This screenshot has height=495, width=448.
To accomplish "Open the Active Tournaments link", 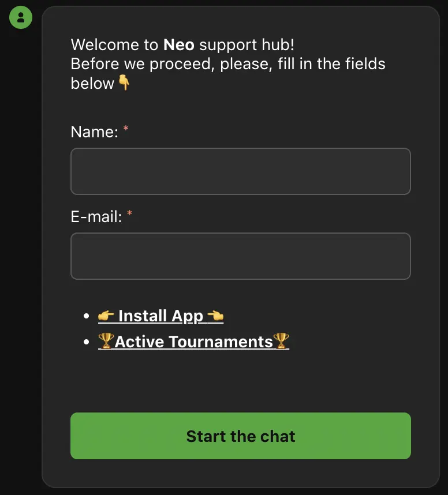I will point(193,342).
